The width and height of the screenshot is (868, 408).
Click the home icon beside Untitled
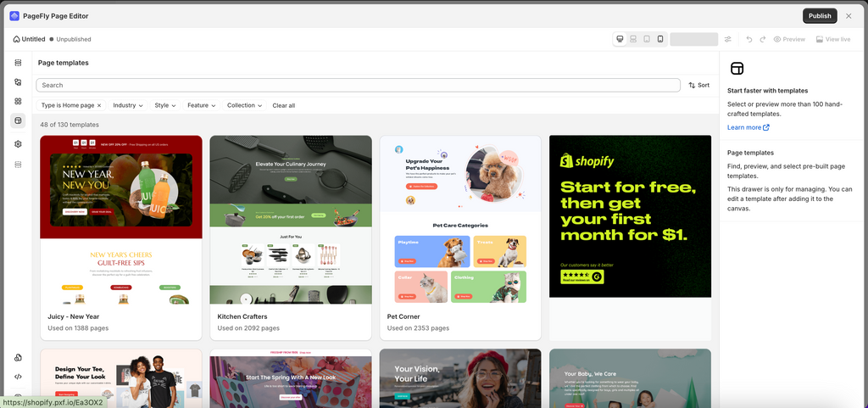point(17,39)
